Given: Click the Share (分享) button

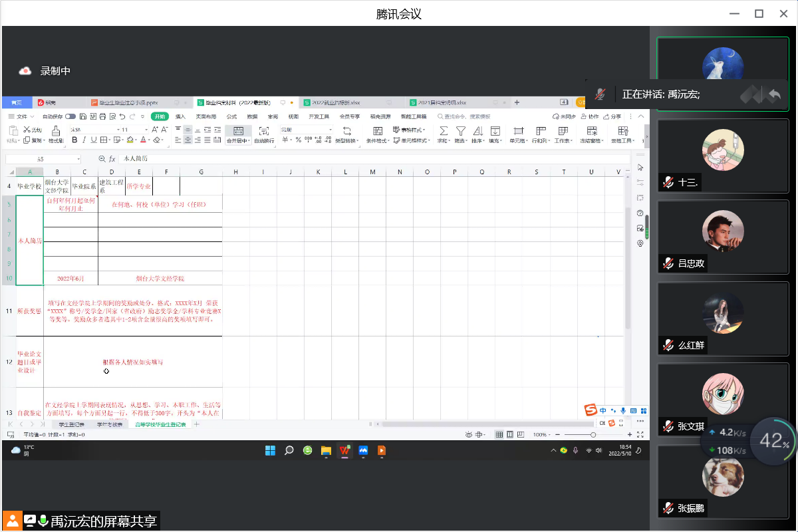Looking at the screenshot, I should click(x=612, y=116).
